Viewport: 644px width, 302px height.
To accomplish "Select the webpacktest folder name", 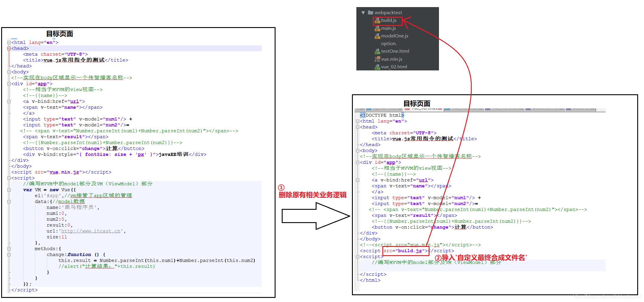I will click(388, 13).
